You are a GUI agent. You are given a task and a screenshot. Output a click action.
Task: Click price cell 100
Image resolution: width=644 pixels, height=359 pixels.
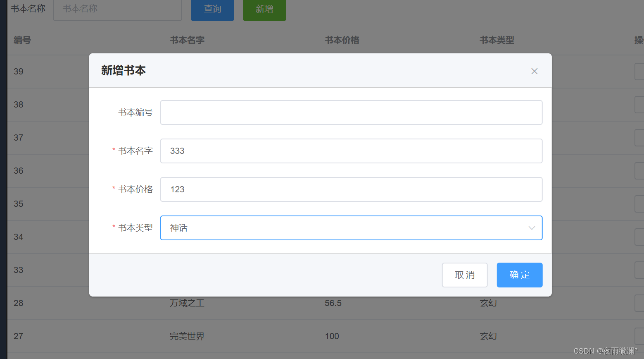click(x=332, y=336)
